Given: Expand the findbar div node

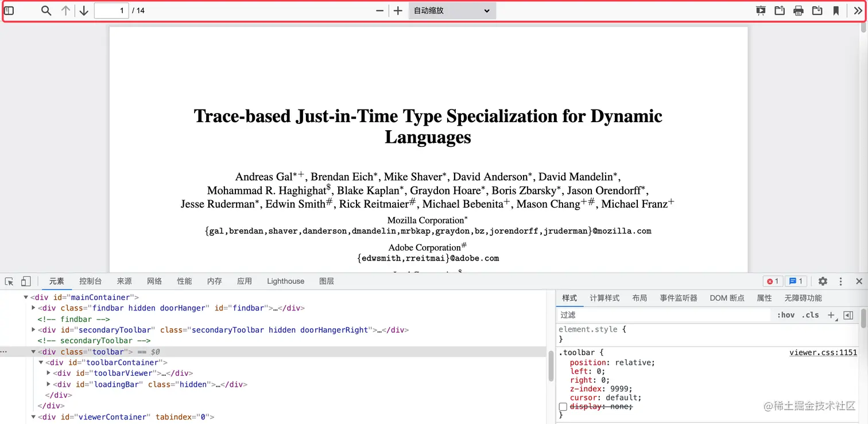Looking at the screenshot, I should (33, 308).
